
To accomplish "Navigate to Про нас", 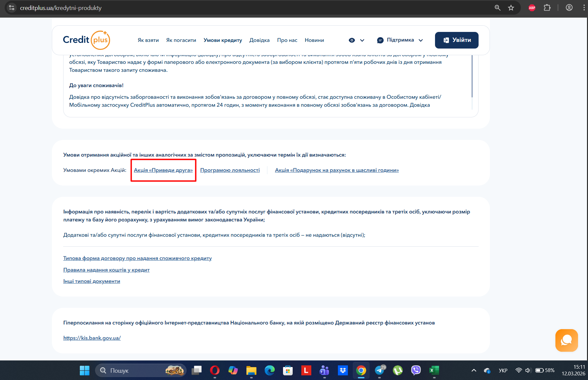I will coord(287,40).
